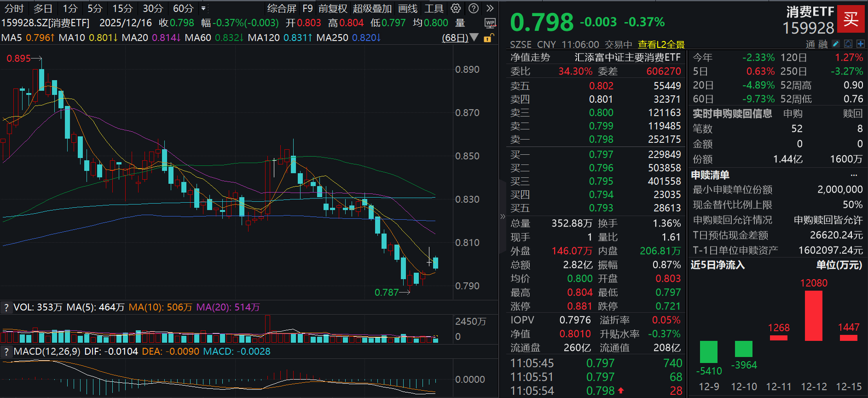Set a price alert with bell icon
Screen dimensions: 868x398
(848, 44)
